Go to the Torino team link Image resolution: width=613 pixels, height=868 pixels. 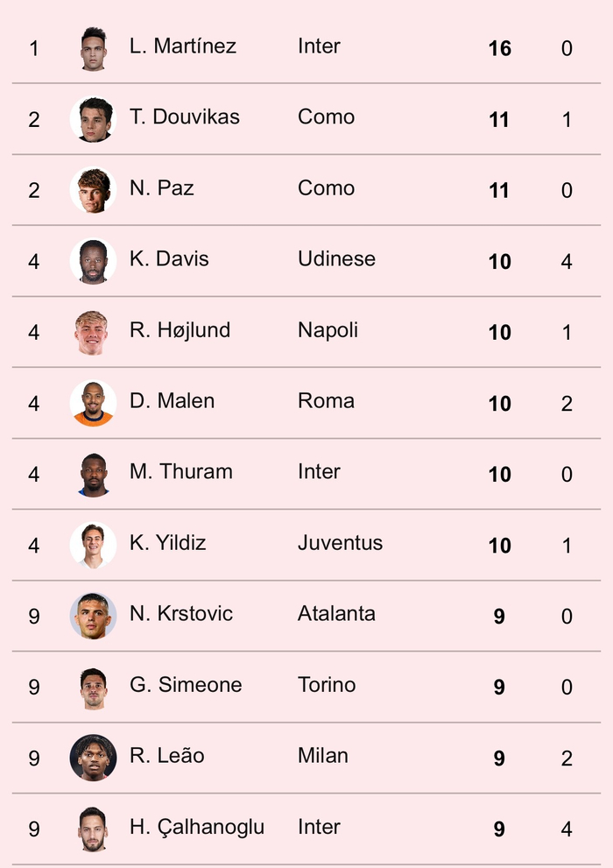click(327, 685)
